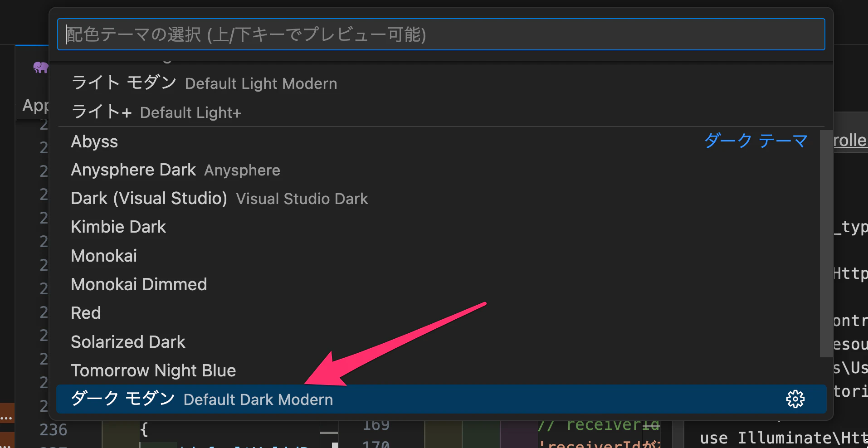Viewport: 868px width, 448px height.
Task: Click line number 236 in editor gutter
Action: coord(54,429)
